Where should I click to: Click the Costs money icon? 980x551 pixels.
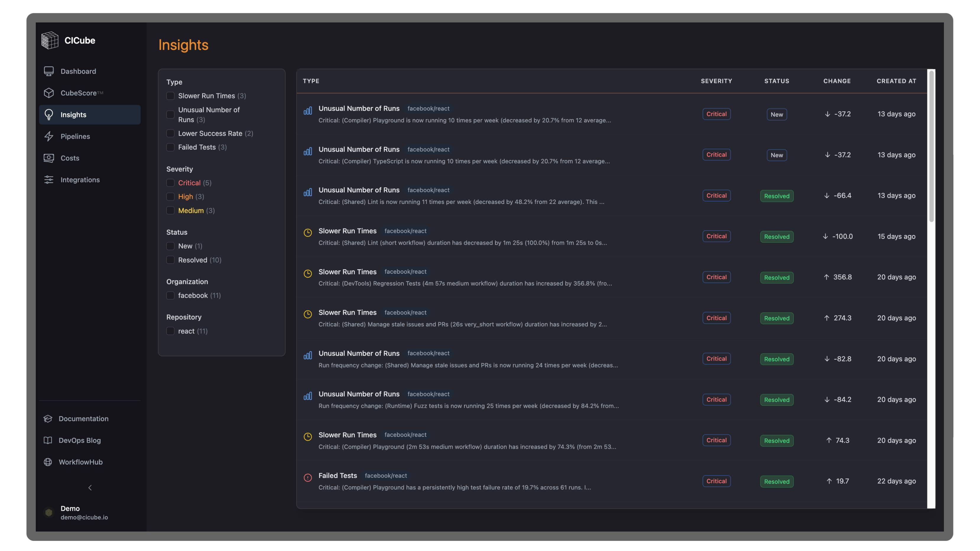point(49,158)
